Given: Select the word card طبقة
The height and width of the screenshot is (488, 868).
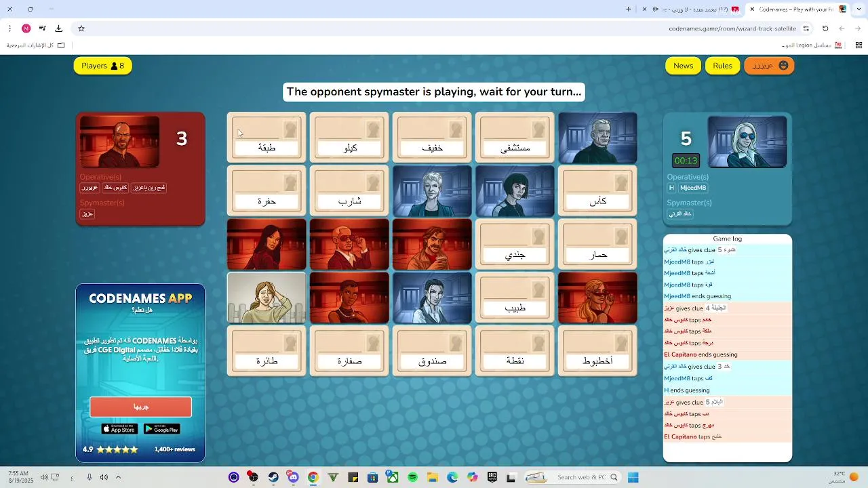Looking at the screenshot, I should click(x=267, y=138).
